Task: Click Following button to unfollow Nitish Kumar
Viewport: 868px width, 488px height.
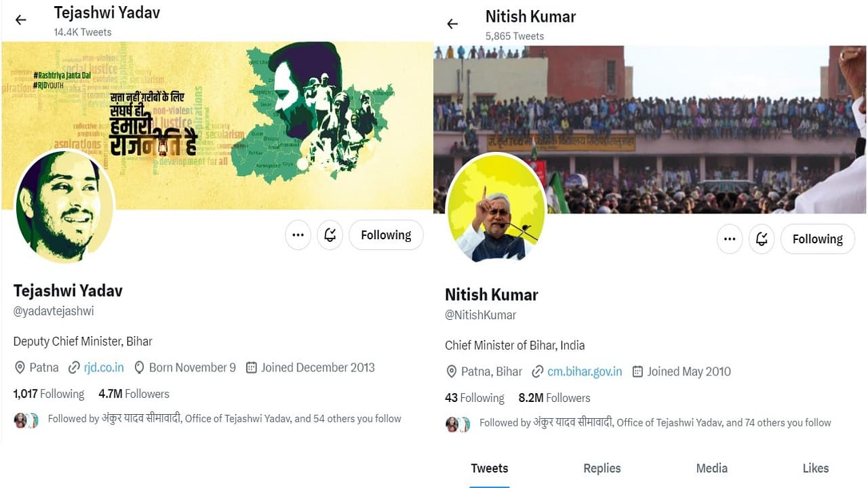Action: [818, 239]
